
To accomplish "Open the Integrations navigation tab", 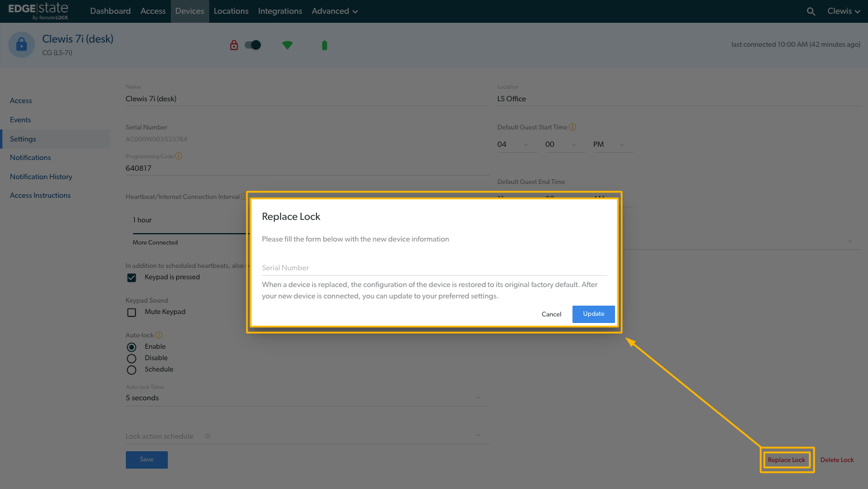I will (280, 11).
